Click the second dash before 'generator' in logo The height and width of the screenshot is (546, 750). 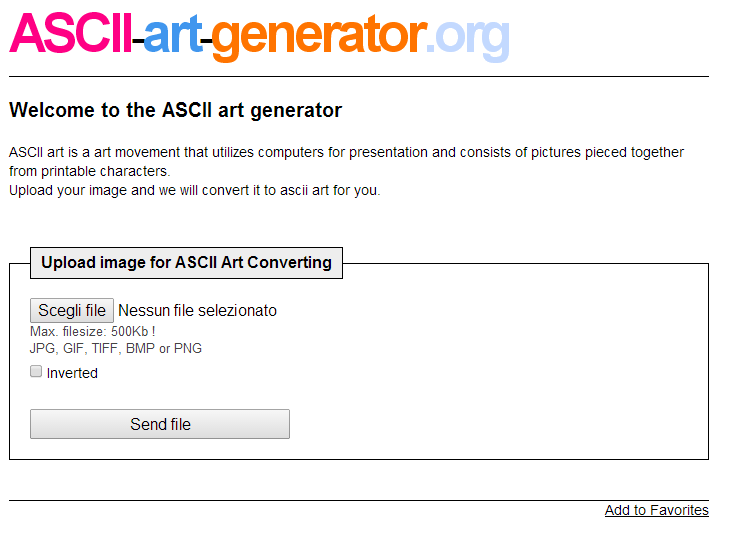206,42
